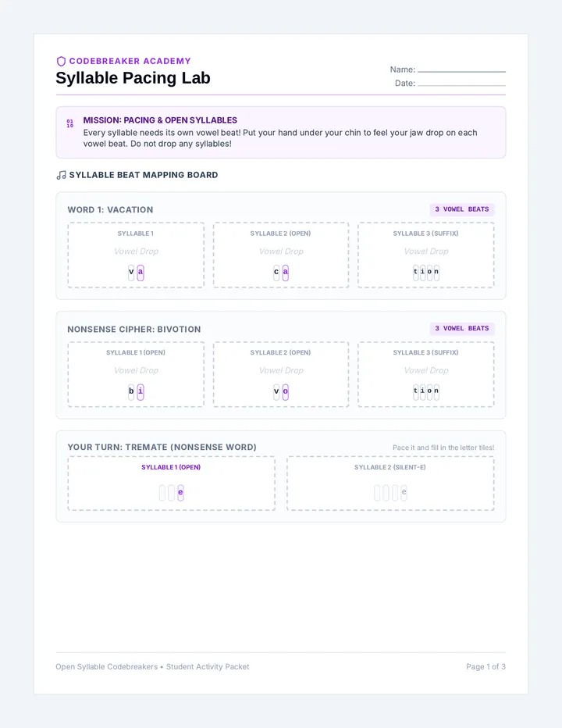Click the 3 Vowel Beats badge for Bivotion

tap(462, 328)
